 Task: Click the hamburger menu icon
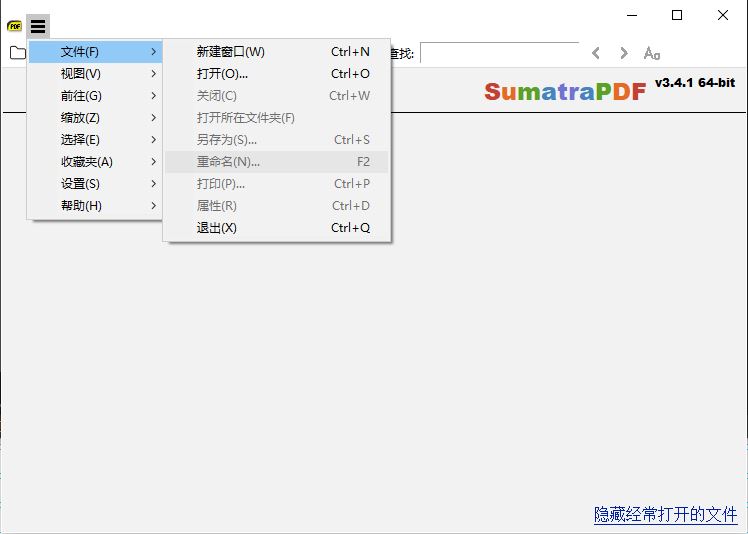click(38, 27)
